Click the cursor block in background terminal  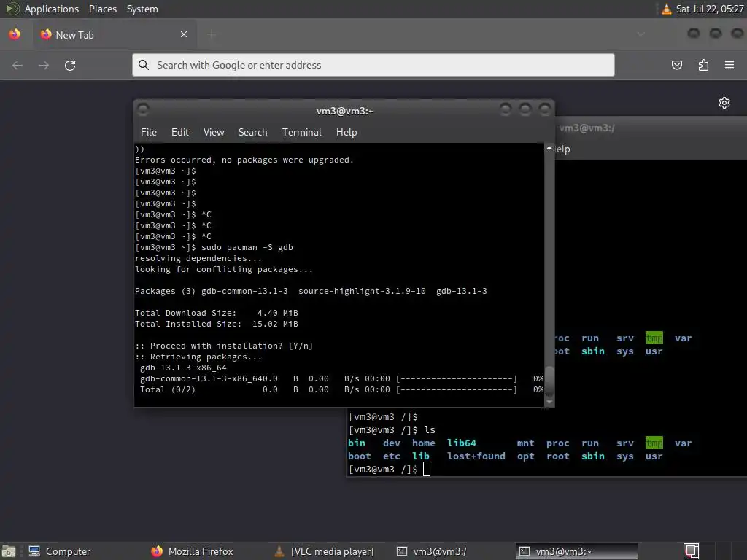point(427,469)
